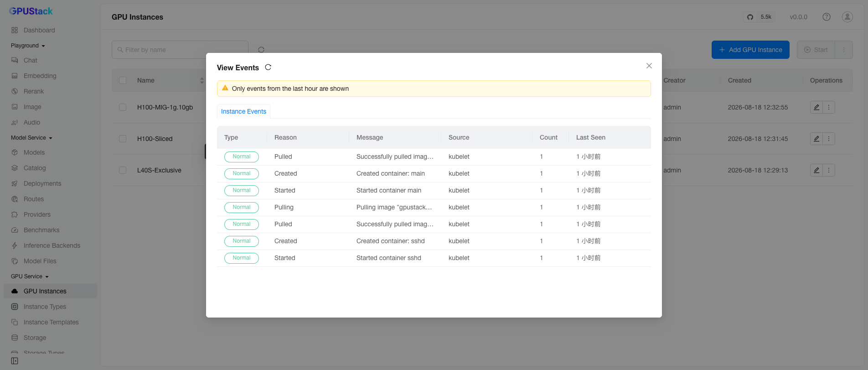
Task: Click the Normal tag in the Pulling row
Action: point(242,207)
